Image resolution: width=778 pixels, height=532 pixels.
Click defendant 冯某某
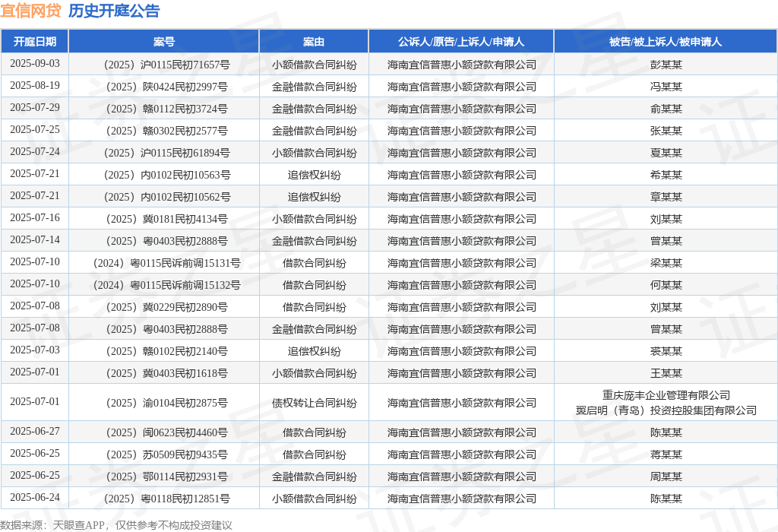click(666, 87)
